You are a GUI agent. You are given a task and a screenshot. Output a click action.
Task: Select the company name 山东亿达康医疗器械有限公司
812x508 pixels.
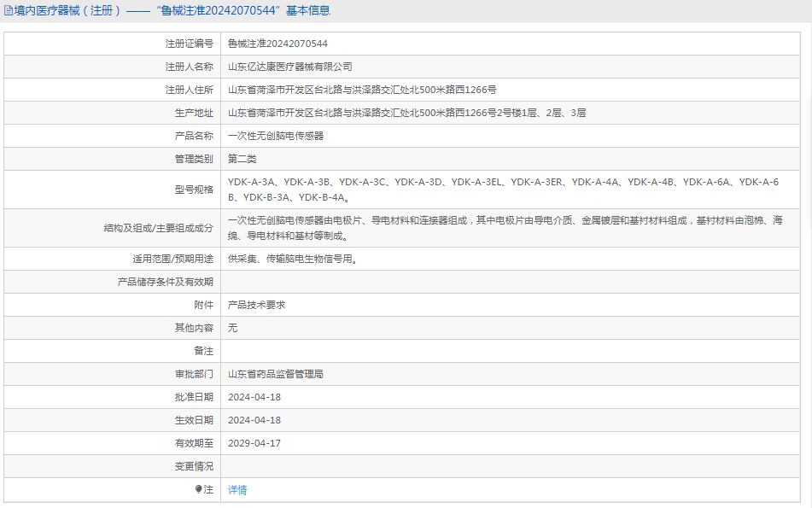pos(290,67)
